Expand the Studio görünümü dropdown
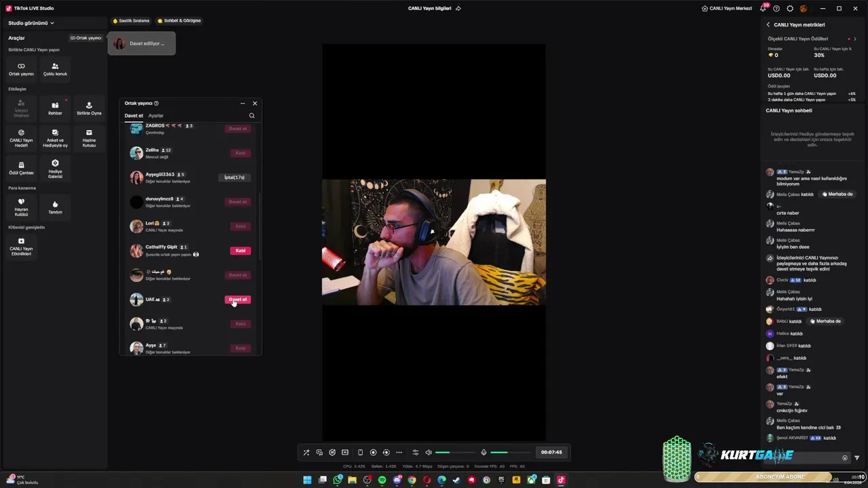Image resolution: width=868 pixels, height=488 pixels. click(31, 23)
